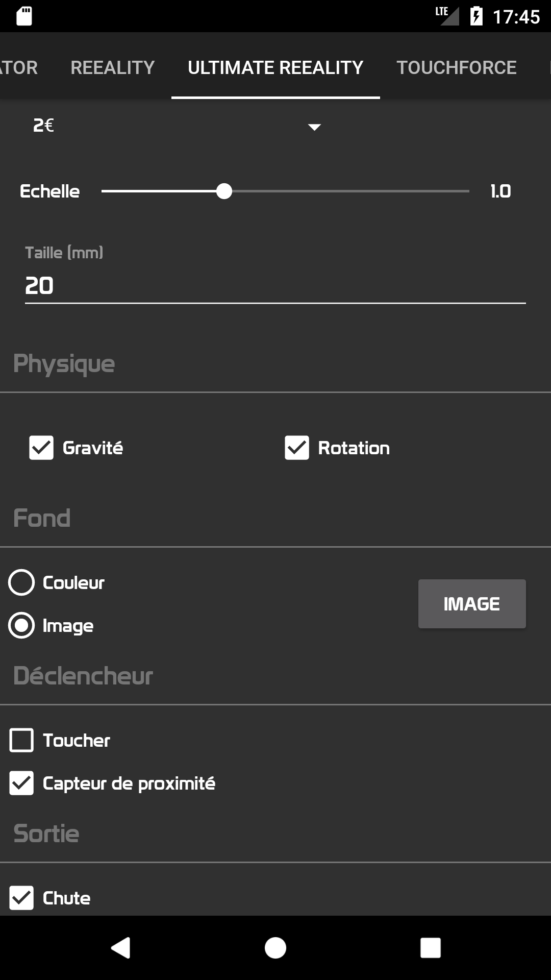Image resolution: width=551 pixels, height=980 pixels.
Task: Select the Couleur radio button
Action: tap(21, 582)
